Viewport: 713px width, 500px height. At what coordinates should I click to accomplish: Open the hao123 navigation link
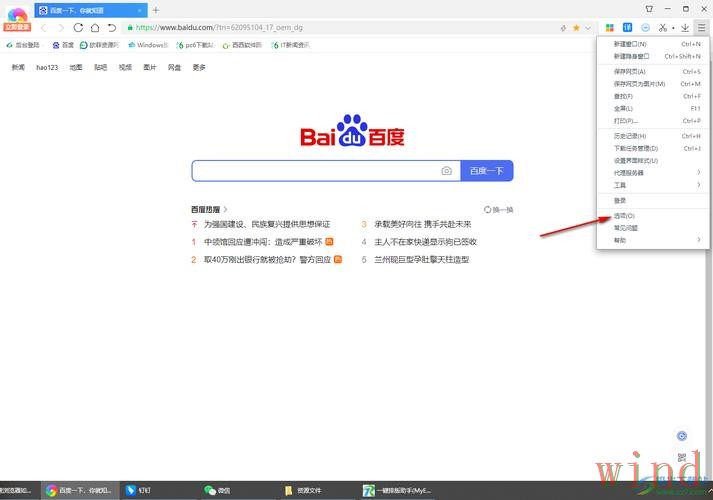tap(47, 67)
